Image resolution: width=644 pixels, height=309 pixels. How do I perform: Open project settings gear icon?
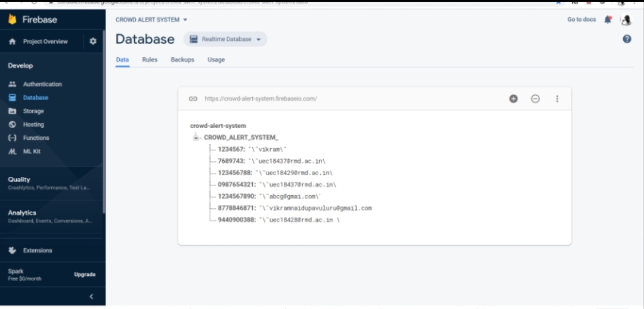[93, 42]
